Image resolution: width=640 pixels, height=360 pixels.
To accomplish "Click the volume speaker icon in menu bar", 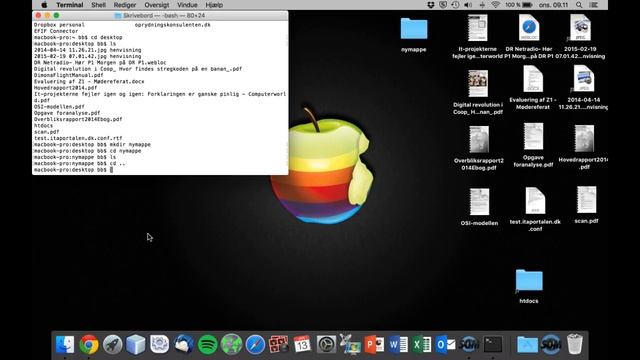I will [468, 5].
